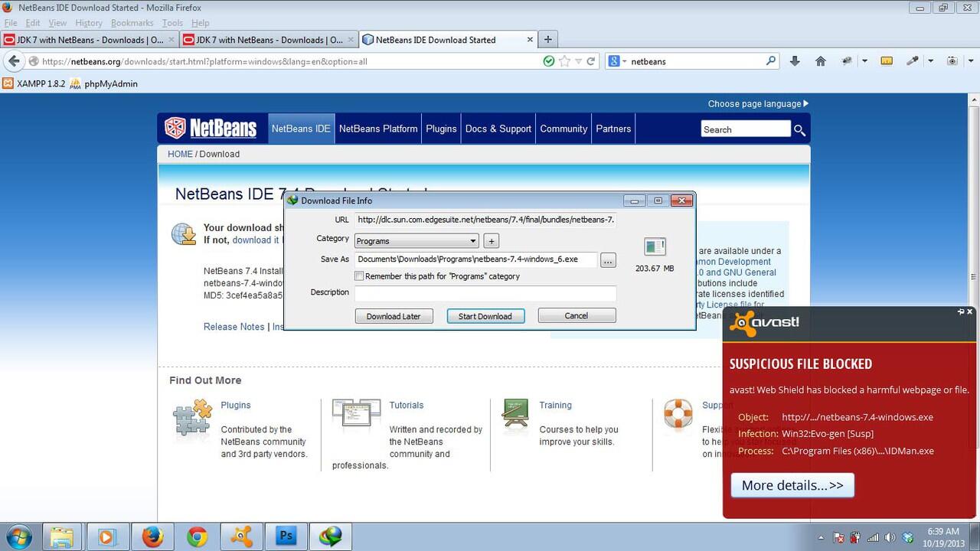Open the Firefox downloads arrow icon
This screenshot has height=551, width=980.
795,61
